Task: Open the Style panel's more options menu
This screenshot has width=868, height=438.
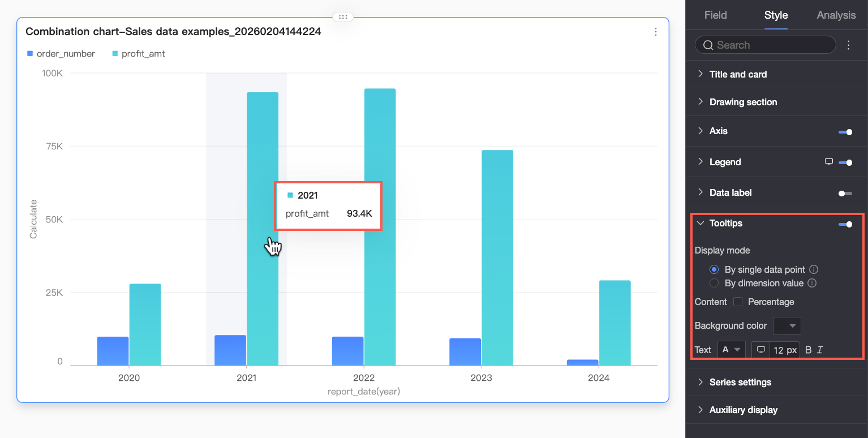Action: [848, 45]
